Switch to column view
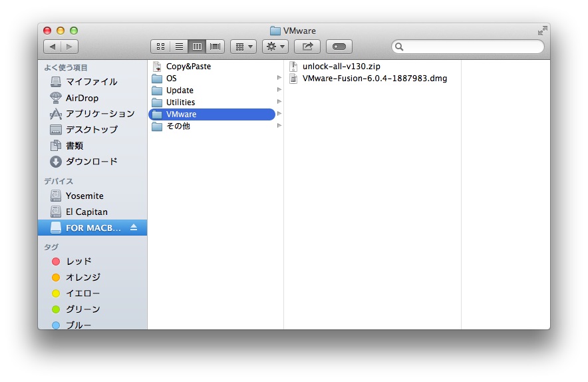Screen dimensions: 588x382 pyautogui.click(x=197, y=47)
